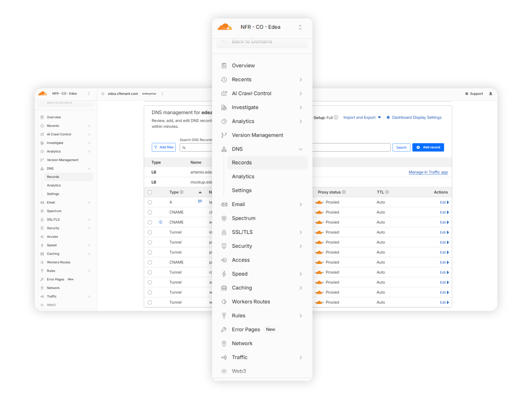Toggle the select-all checkbox in the DNS table header
This screenshot has width=532, height=399.
coord(150,192)
